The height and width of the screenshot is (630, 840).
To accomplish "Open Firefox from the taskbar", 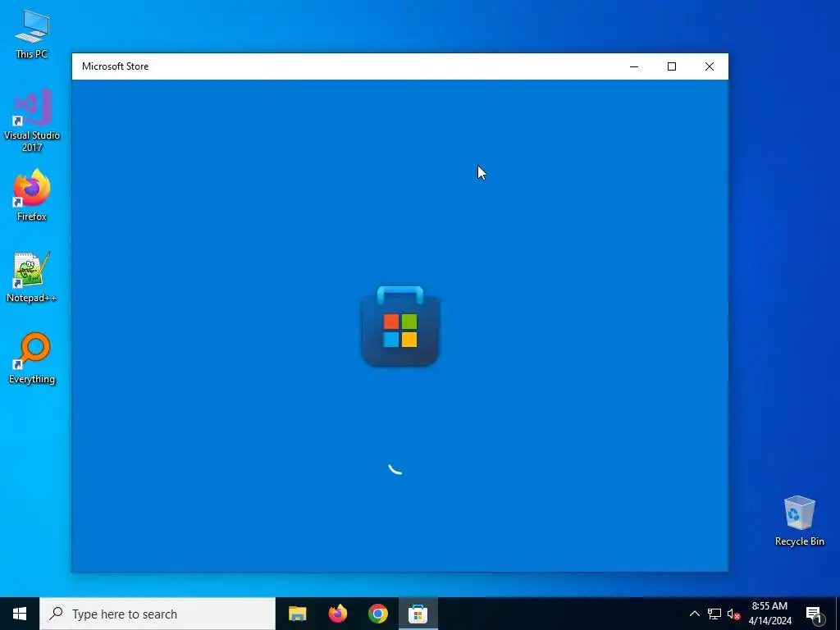I will pyautogui.click(x=337, y=614).
